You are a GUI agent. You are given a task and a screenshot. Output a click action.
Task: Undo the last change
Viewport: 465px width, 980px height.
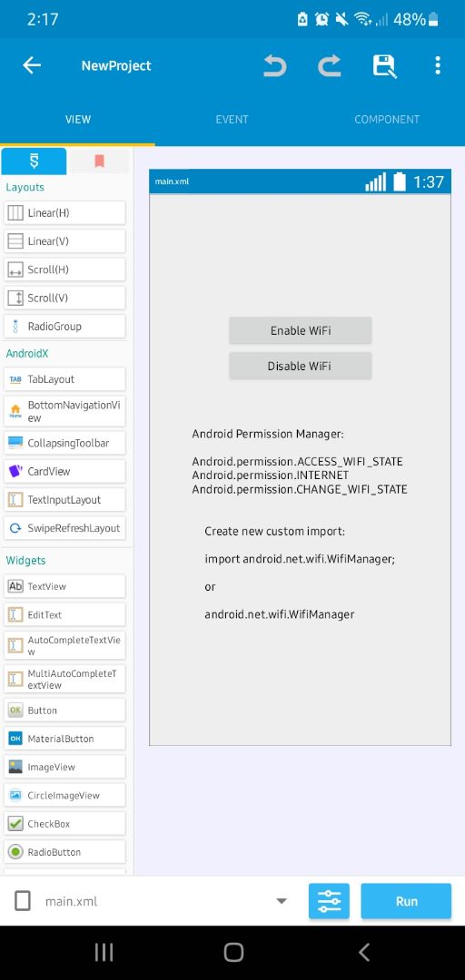pos(274,65)
